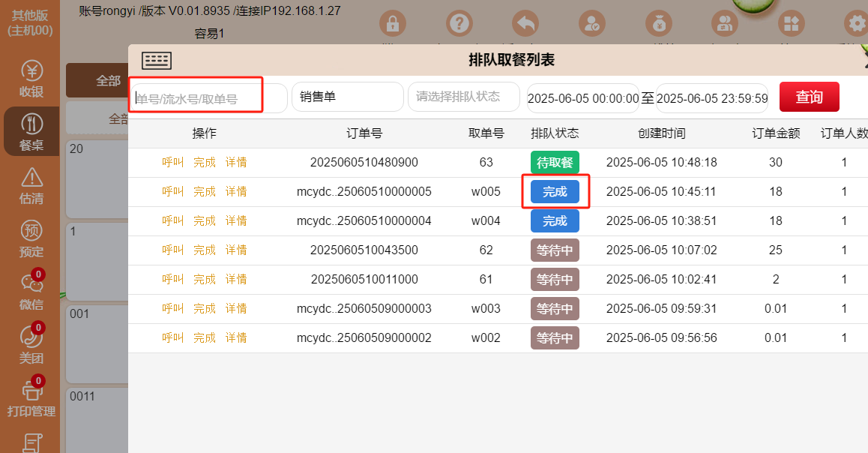Click the lock screen icon in top toolbar
Viewport: 868px width, 453px height.
393,24
